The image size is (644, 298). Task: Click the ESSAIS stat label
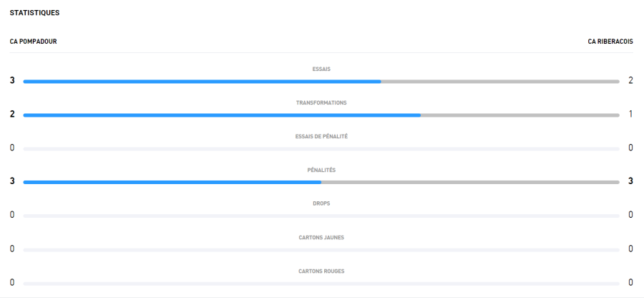tap(321, 69)
